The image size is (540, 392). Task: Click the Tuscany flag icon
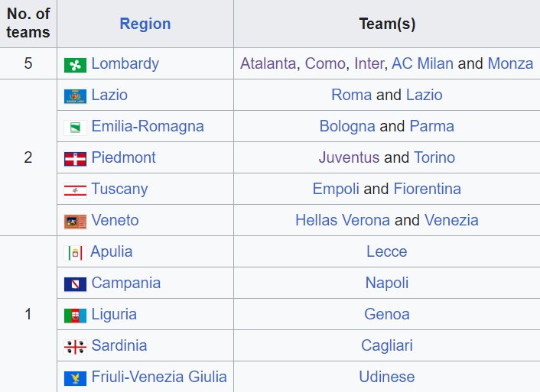point(75,190)
